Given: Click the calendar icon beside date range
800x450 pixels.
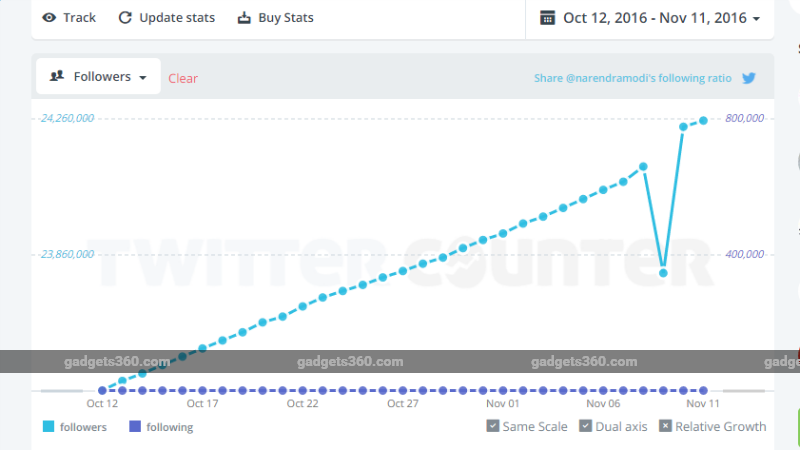Looking at the screenshot, I should click(x=547, y=18).
